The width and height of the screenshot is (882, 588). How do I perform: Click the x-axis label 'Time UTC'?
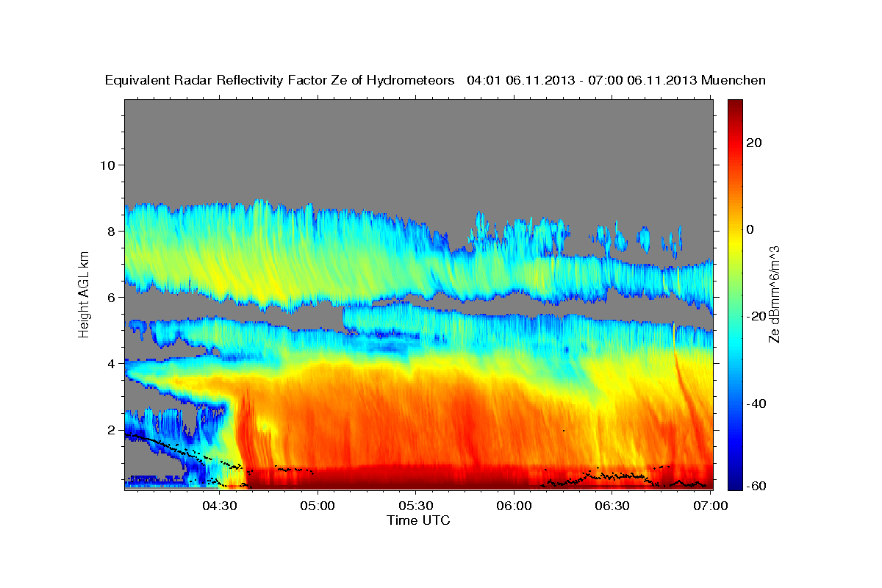coord(418,520)
